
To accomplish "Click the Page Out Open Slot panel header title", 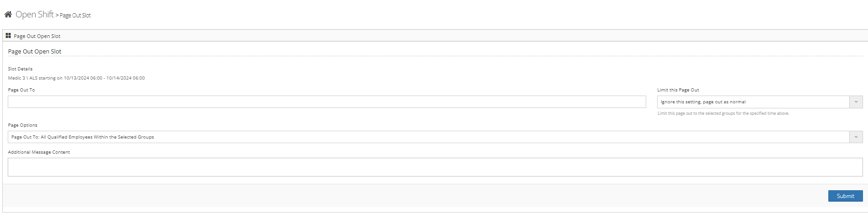I will pyautogui.click(x=37, y=36).
